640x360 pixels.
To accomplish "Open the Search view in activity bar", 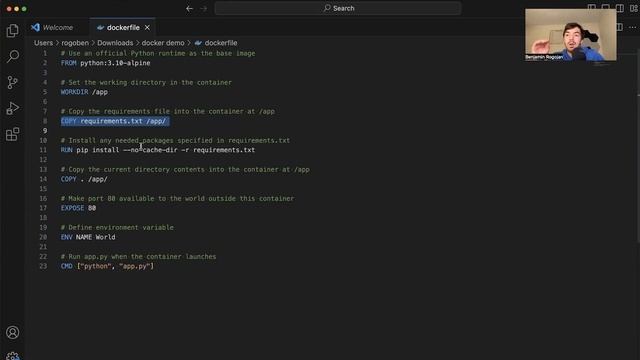I will tap(13, 56).
